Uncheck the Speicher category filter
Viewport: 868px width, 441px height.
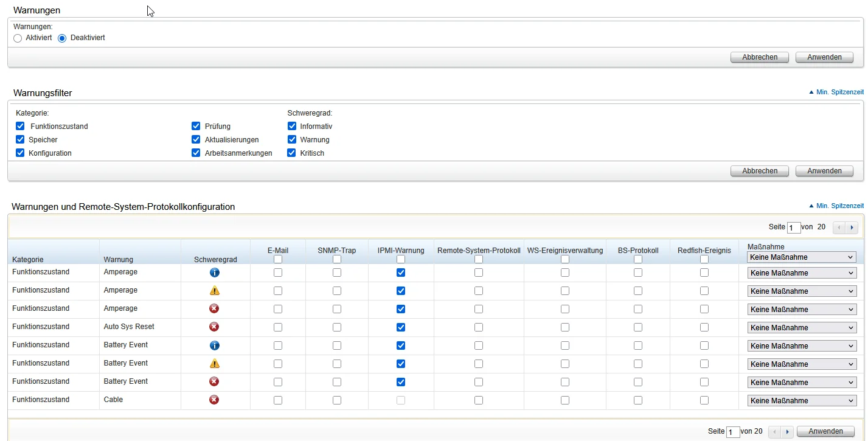click(x=20, y=139)
